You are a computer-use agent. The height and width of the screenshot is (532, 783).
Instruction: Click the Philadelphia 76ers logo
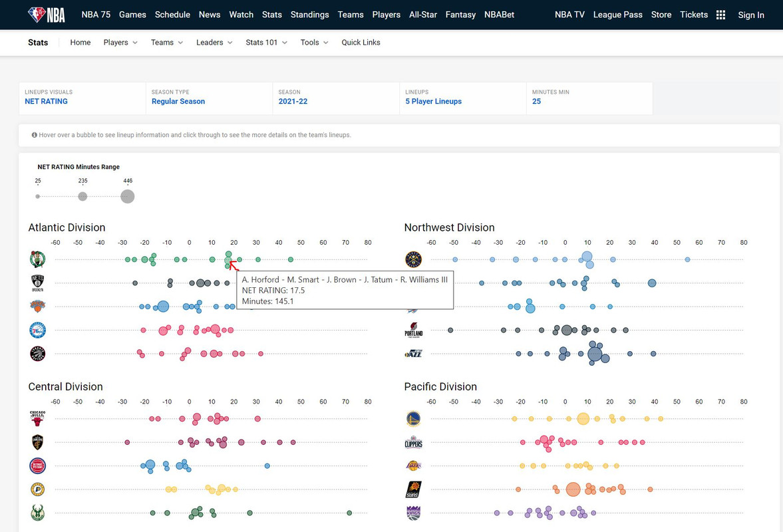37,330
